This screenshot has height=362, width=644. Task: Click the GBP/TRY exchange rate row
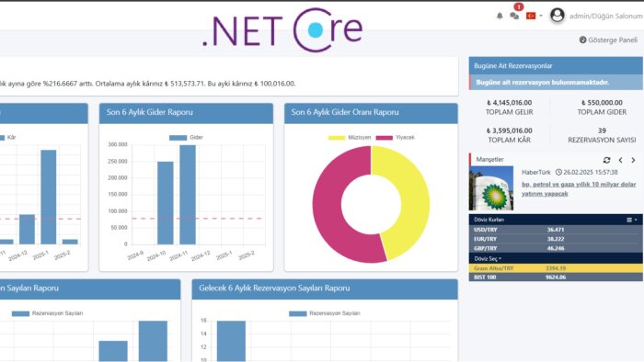(556, 248)
